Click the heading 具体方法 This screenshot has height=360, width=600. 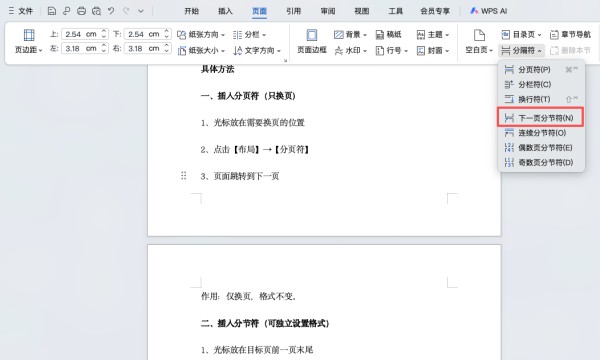(217, 69)
